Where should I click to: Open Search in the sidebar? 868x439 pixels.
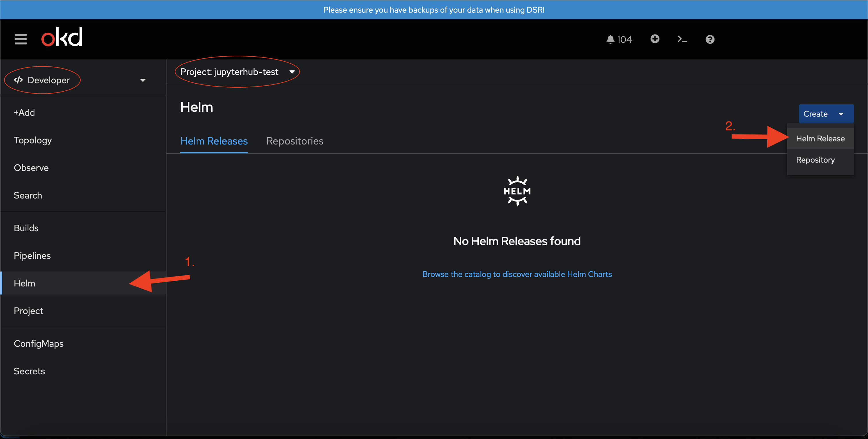click(x=83, y=196)
